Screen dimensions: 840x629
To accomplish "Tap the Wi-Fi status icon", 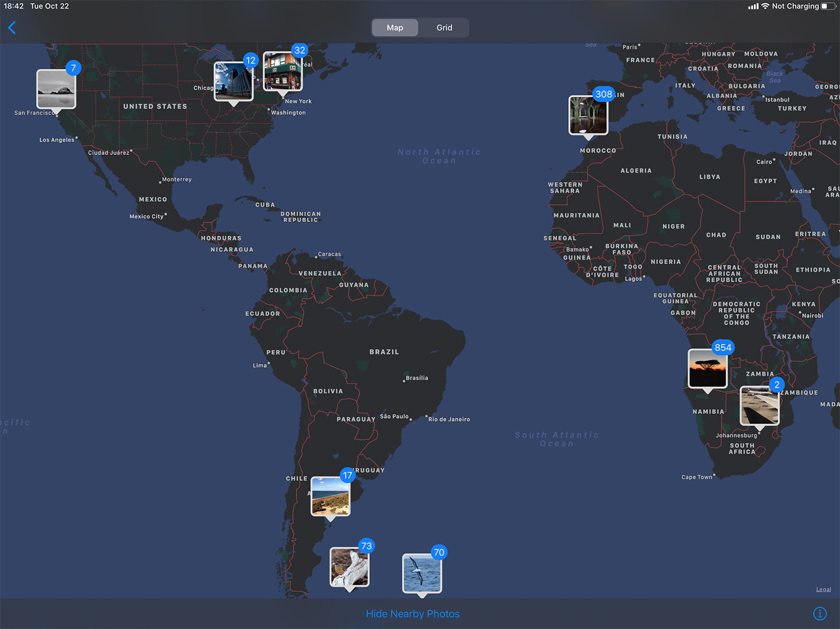I will tap(765, 6).
